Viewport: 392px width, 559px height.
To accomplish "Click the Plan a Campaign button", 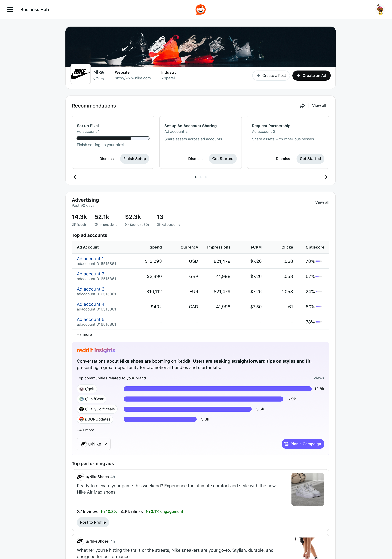I will (303, 444).
